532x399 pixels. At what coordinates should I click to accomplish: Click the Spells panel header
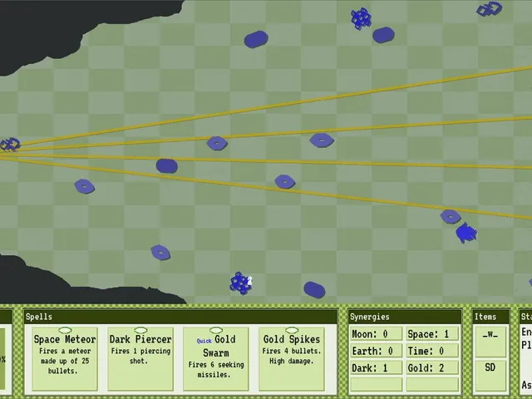(x=180, y=317)
